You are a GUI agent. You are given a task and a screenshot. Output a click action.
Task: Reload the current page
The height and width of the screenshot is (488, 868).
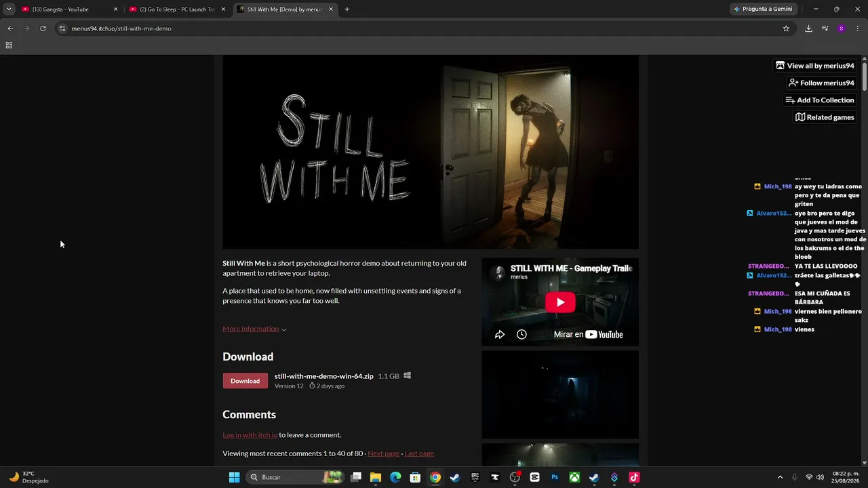(43, 28)
